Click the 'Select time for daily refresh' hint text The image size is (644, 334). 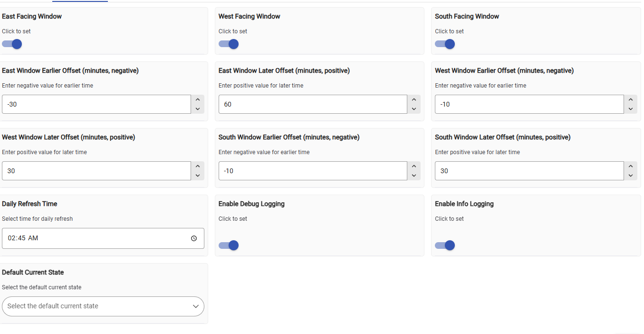38,219
